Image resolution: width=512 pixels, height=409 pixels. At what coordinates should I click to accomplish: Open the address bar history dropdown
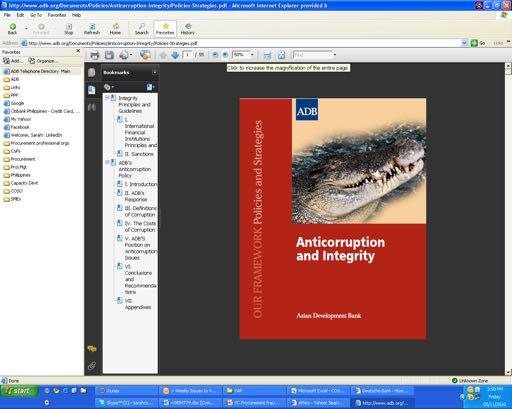(x=465, y=43)
